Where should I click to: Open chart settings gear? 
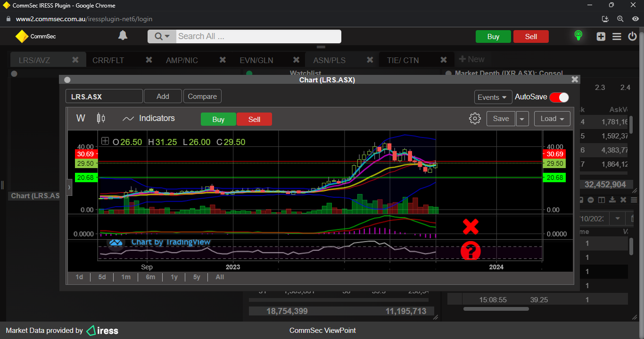pyautogui.click(x=475, y=119)
